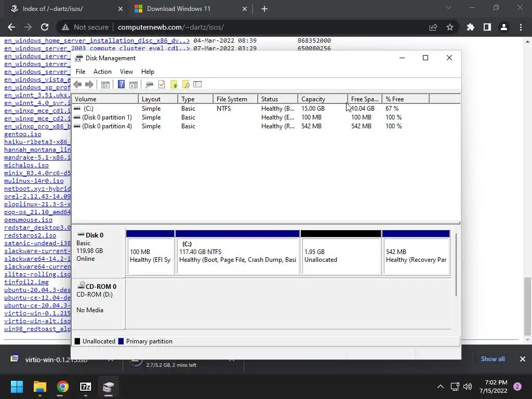Open redstaros2.iso download link
532x399 pixels.
click(x=30, y=236)
